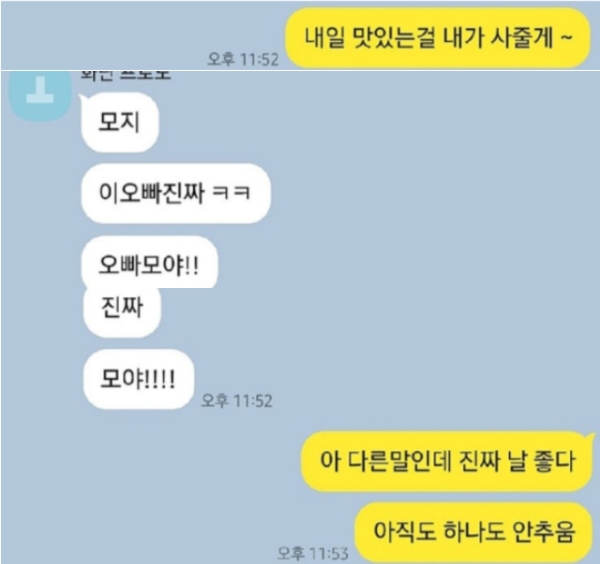Select the 이오빠진짜 ㅋㅋ message bubble
This screenshot has height=564, width=600.
(176, 193)
